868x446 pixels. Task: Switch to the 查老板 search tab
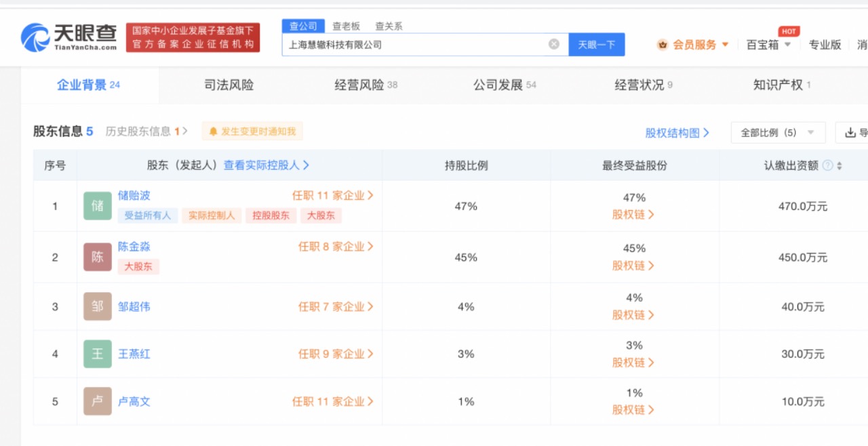(x=346, y=26)
